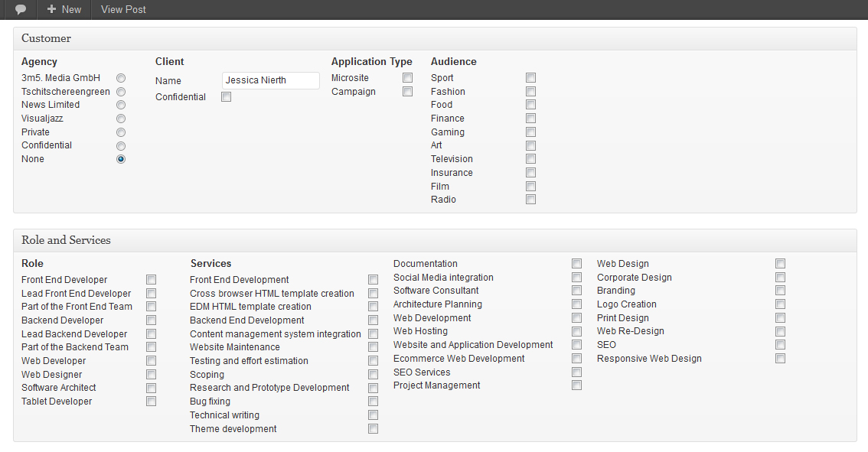Enable the Microsite application type checkbox

(408, 78)
